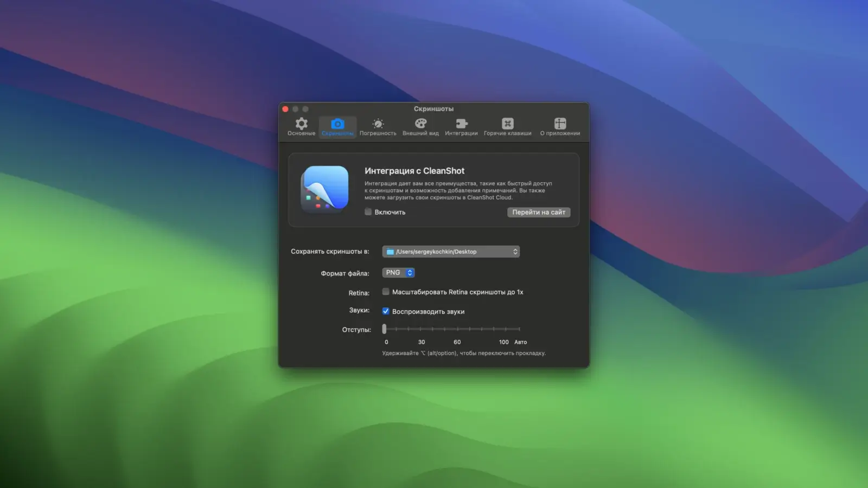
Task: Click the folder icon in the save path dropdown
Action: pos(390,252)
